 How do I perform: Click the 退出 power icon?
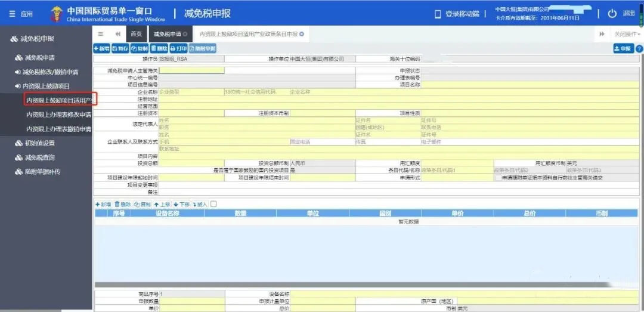612,14
